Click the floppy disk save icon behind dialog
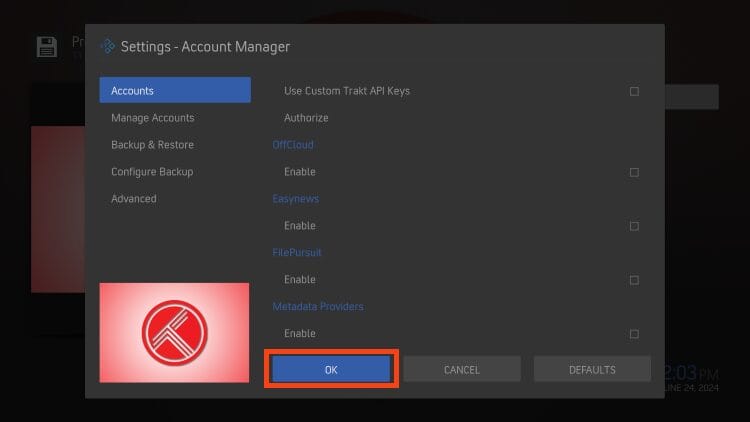 47,47
